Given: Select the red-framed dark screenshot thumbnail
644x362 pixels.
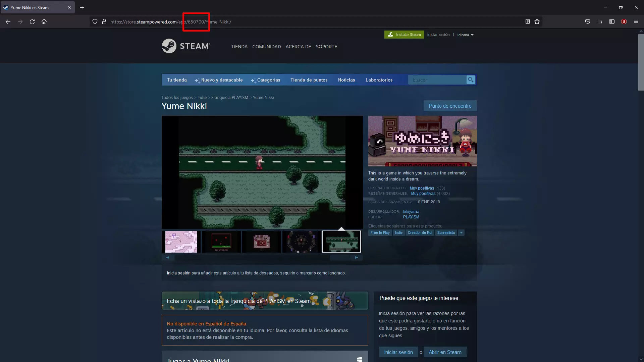Looking at the screenshot, I should click(221, 242).
